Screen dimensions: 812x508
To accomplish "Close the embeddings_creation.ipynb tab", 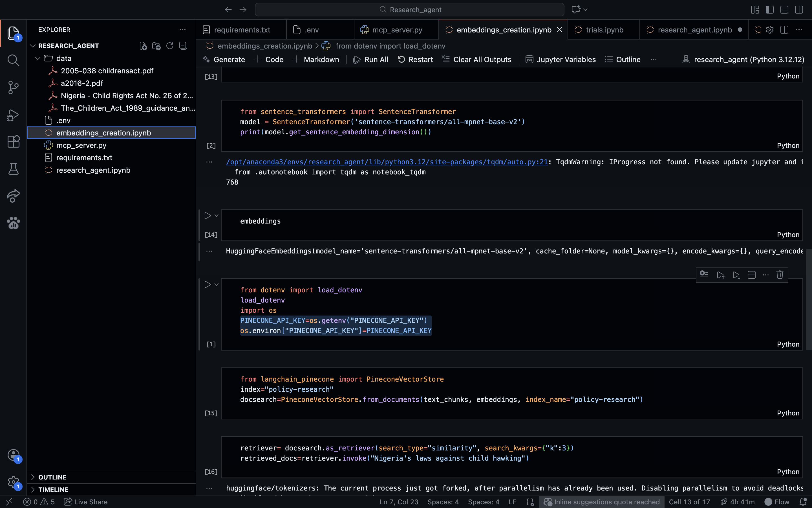I will point(560,30).
